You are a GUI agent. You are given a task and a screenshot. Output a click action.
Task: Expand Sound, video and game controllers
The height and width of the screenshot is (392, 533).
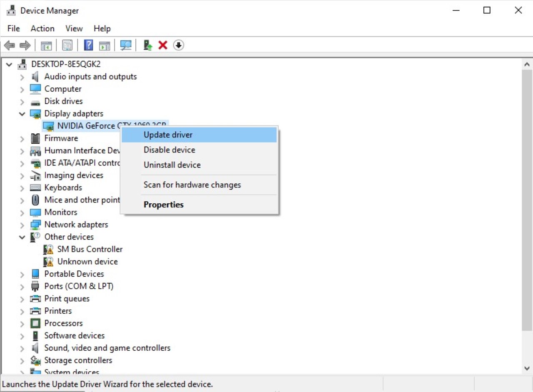pos(22,348)
